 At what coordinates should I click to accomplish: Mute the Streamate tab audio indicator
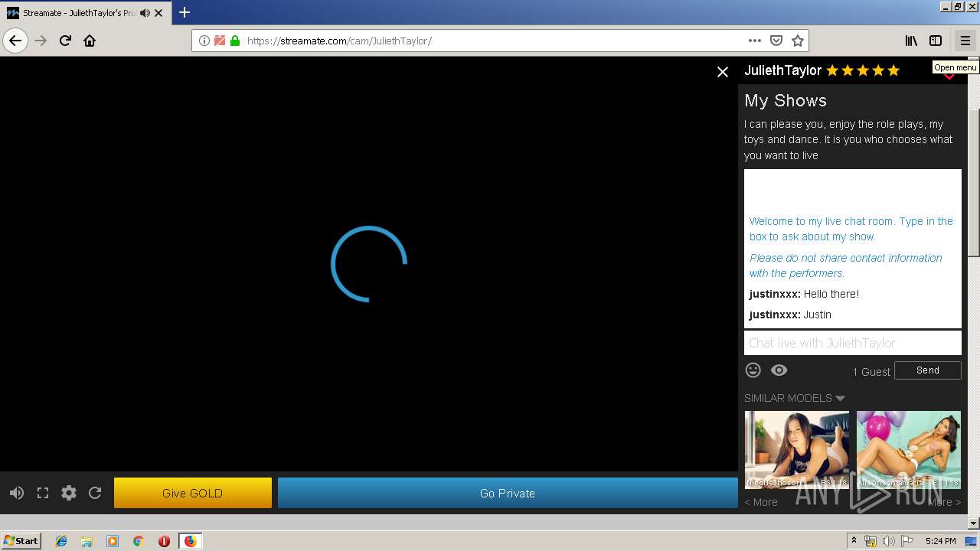[x=145, y=13]
